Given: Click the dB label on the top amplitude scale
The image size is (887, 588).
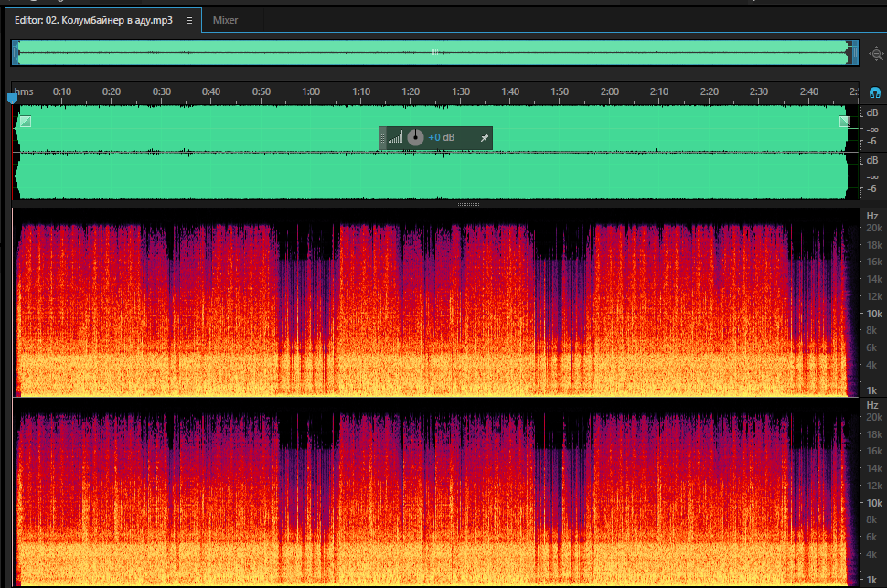Looking at the screenshot, I should pos(872,113).
